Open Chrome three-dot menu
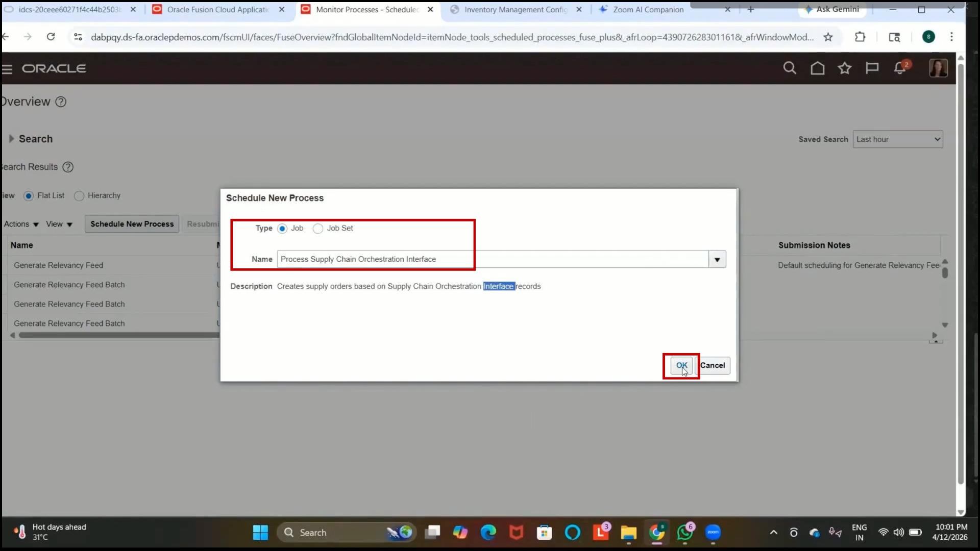Image resolution: width=980 pixels, height=551 pixels. pos(951,37)
